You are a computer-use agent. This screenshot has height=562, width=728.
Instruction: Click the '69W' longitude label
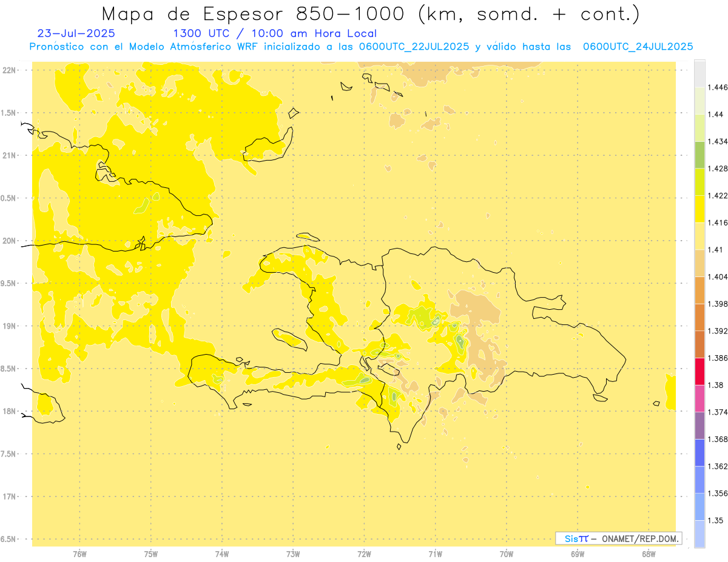pos(578,554)
